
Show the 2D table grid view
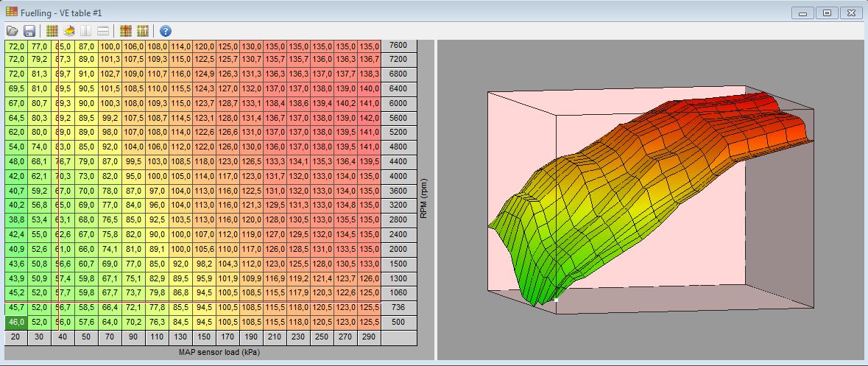pos(52,31)
